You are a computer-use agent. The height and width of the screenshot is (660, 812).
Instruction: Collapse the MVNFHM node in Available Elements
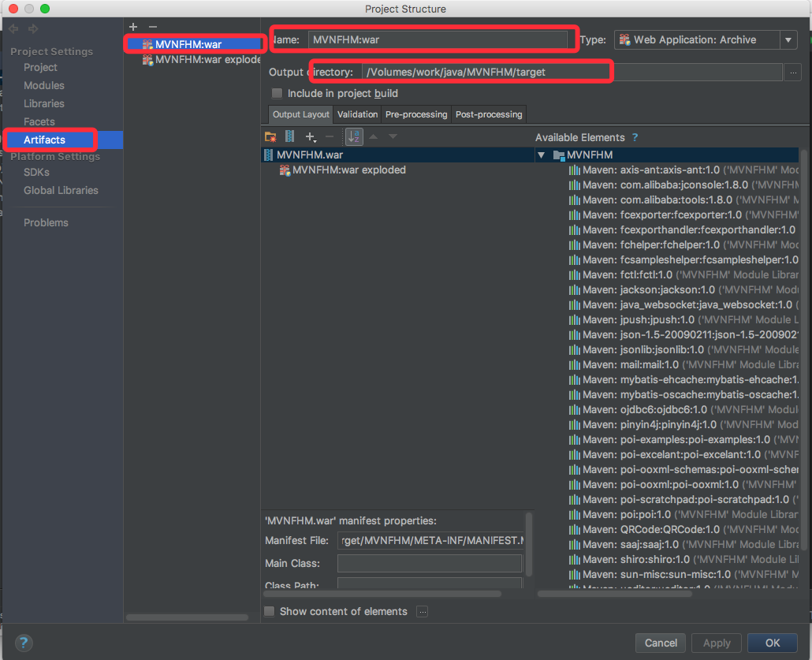point(541,155)
